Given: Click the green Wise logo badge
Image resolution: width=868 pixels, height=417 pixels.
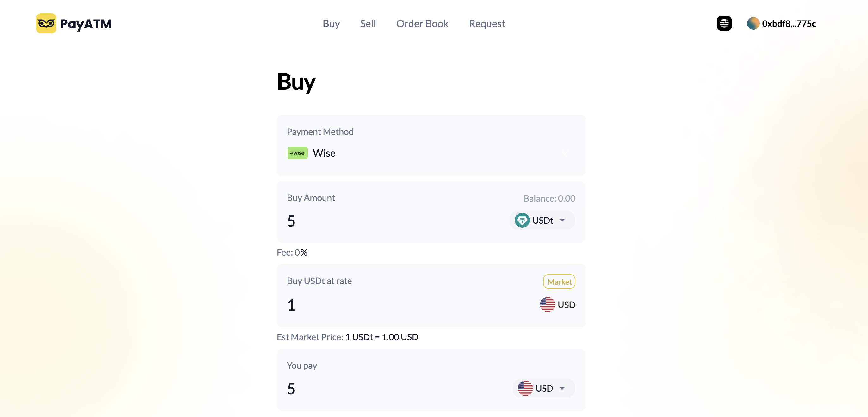Looking at the screenshot, I should pyautogui.click(x=297, y=153).
